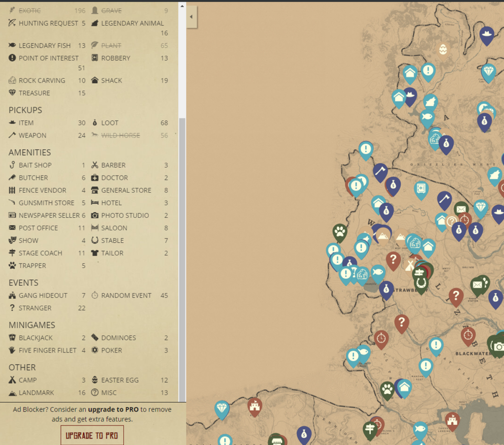This screenshot has height=445, width=504.
Task: Toggle the Misc category
Action: pos(129,393)
